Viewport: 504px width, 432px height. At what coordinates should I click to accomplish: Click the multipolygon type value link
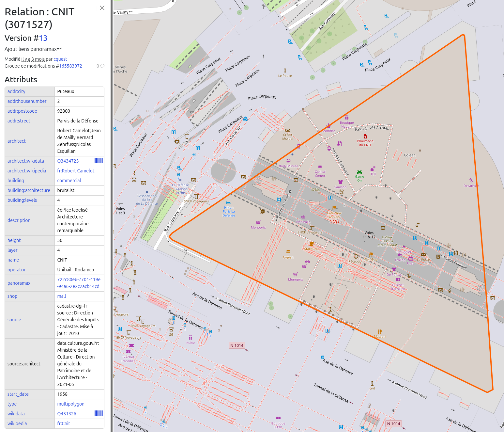click(71, 404)
